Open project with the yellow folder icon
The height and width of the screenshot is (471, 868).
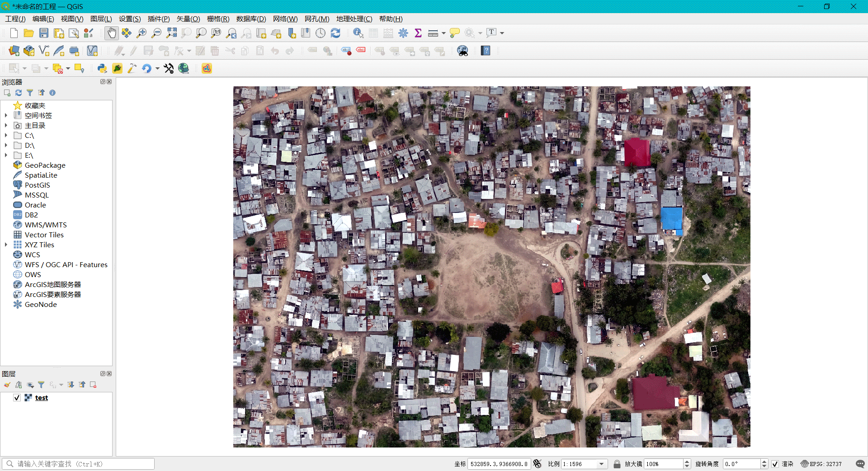click(28, 33)
